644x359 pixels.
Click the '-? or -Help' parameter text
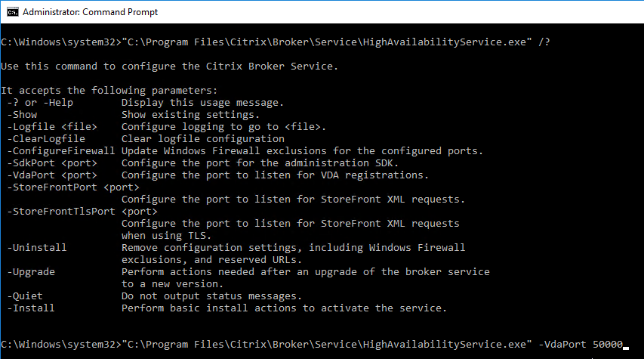pyautogui.click(x=40, y=102)
